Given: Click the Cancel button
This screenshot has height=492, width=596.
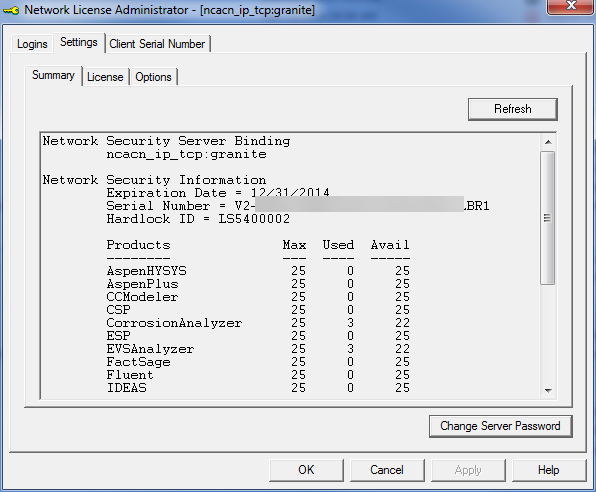Looking at the screenshot, I should 387,470.
